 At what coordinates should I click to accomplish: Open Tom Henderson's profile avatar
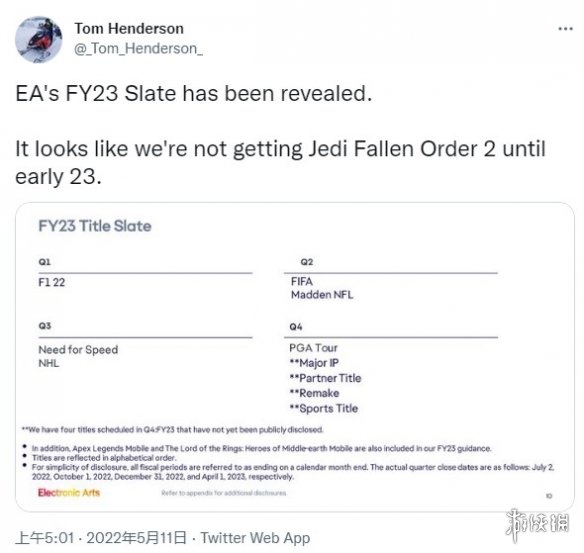[39, 39]
